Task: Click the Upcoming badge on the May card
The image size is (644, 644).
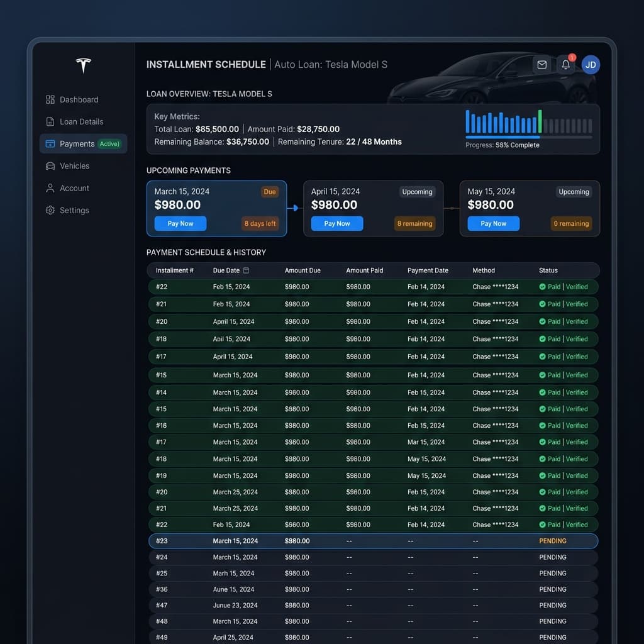Action: pyautogui.click(x=574, y=192)
